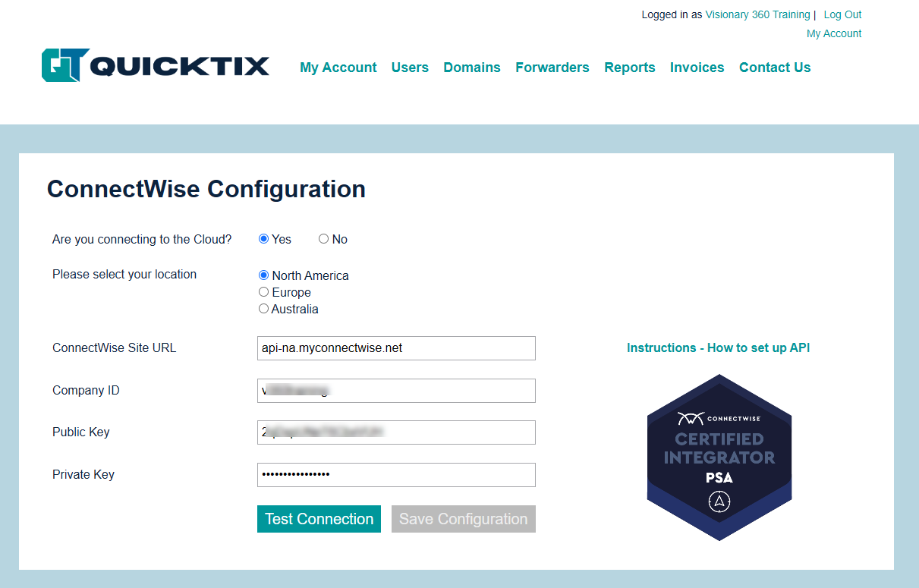The width and height of the screenshot is (919, 588).
Task: Open the Invoices page
Action: click(x=697, y=68)
